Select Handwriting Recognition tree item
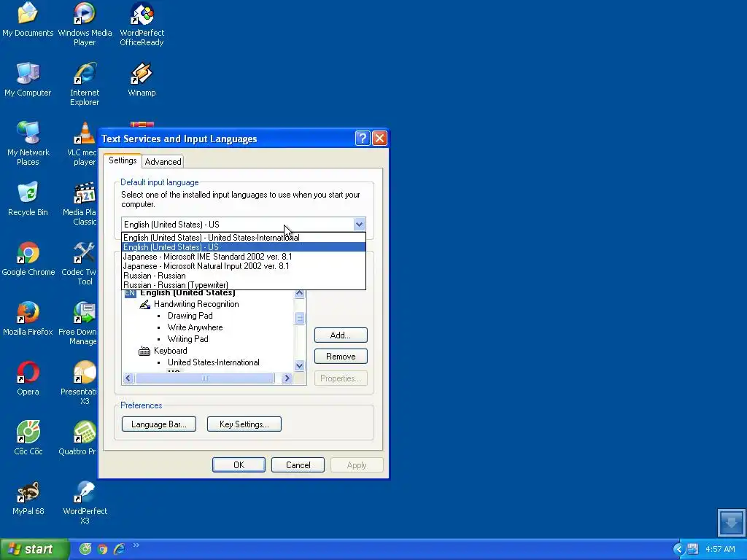The image size is (747, 560). tap(196, 304)
